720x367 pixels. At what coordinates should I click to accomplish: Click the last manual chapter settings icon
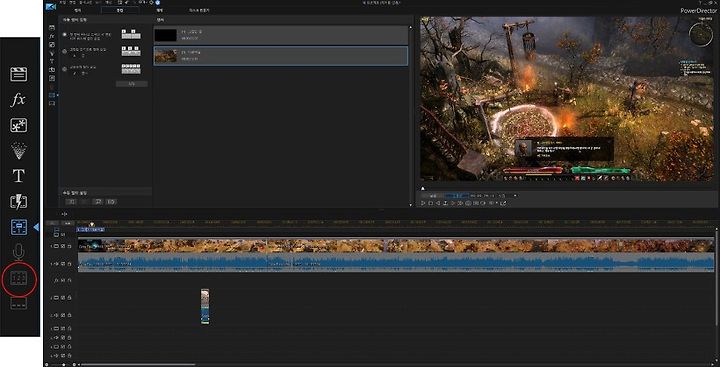coord(111,202)
